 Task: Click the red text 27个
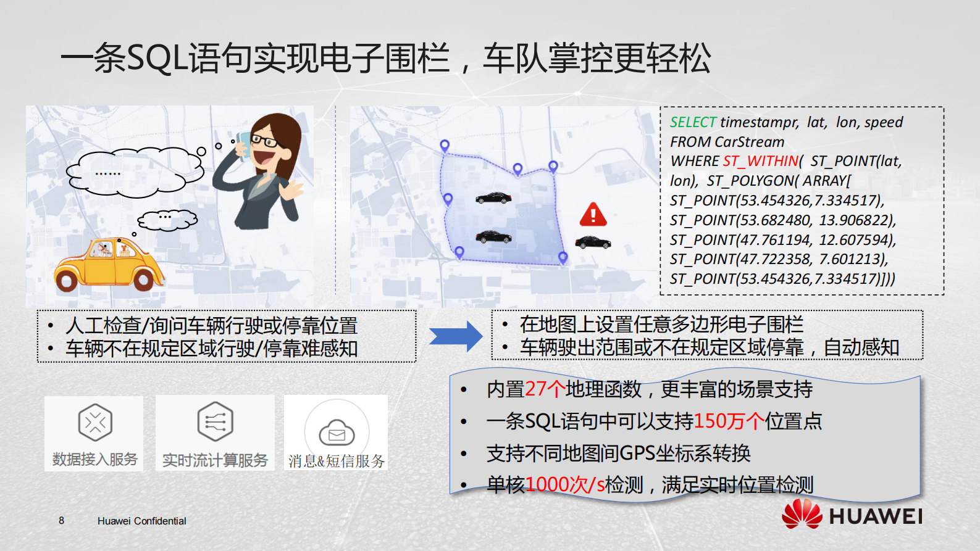click(545, 389)
